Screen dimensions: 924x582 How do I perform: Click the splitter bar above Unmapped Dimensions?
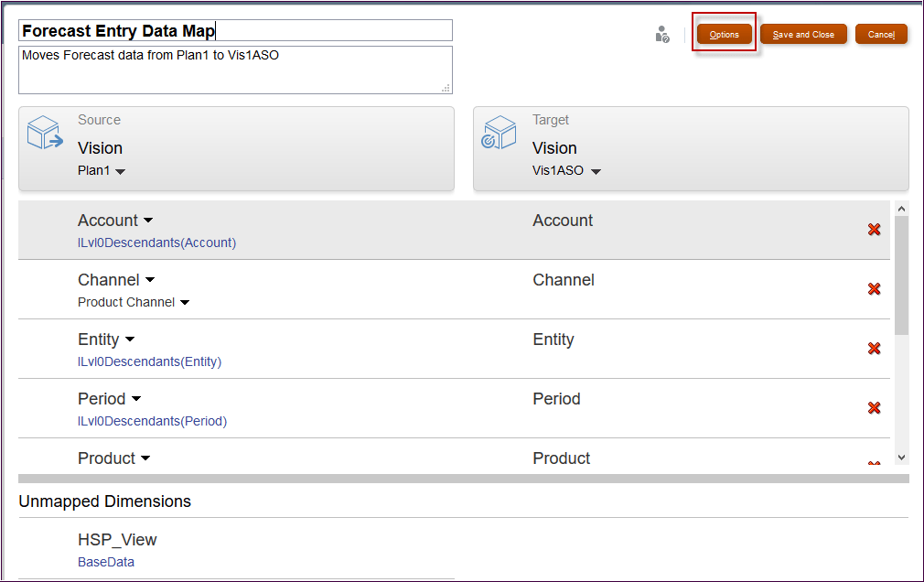coord(463,479)
